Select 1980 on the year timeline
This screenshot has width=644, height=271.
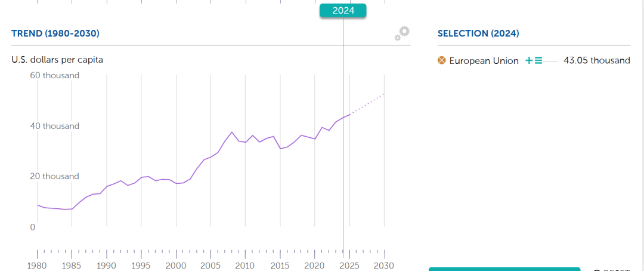pos(38,265)
